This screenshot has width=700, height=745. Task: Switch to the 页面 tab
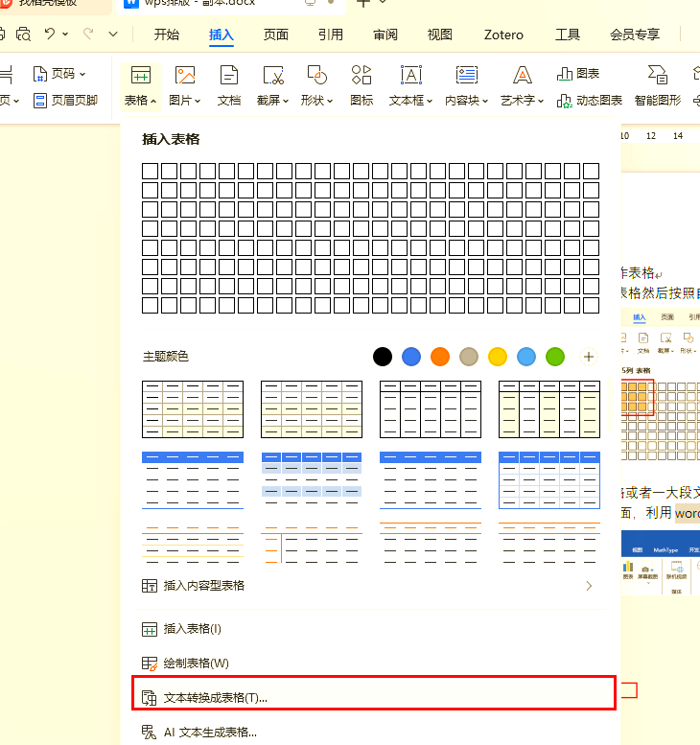pyautogui.click(x=276, y=35)
